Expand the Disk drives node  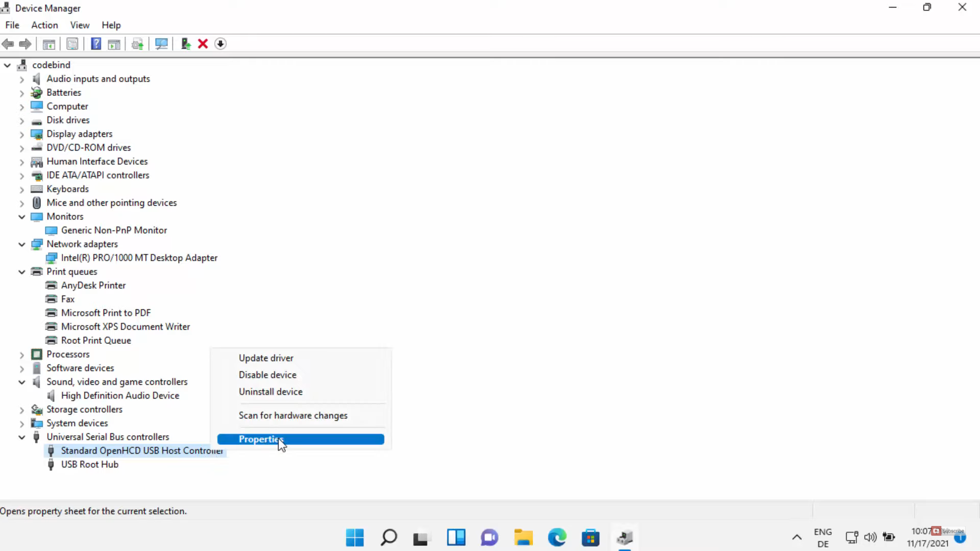click(x=21, y=120)
